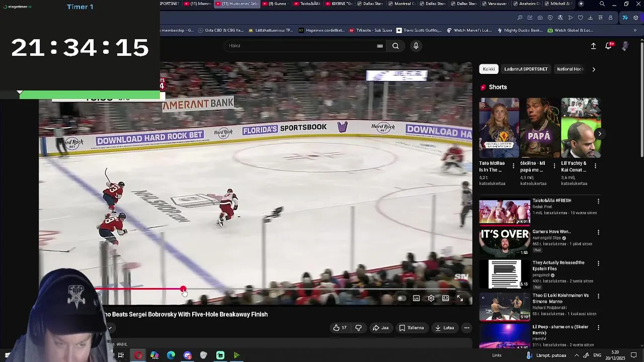Share the video via the Jaa button
Viewport: 644px width, 362px height.
380,328
